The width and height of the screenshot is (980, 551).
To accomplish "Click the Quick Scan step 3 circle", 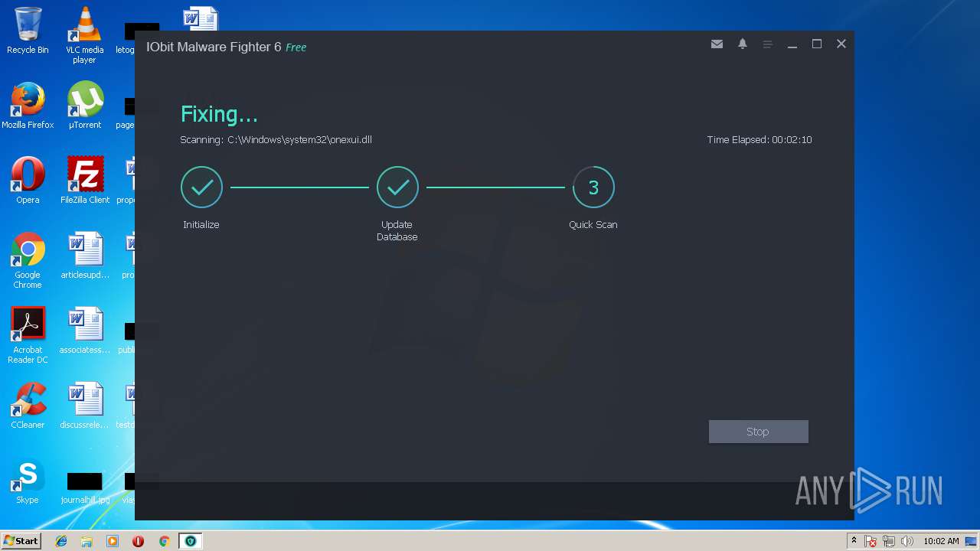I will coord(593,187).
